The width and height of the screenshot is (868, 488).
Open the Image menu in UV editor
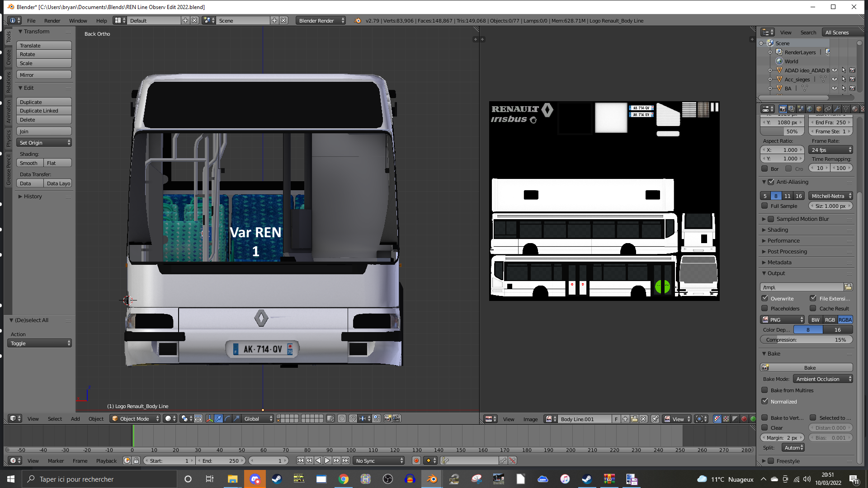530,419
